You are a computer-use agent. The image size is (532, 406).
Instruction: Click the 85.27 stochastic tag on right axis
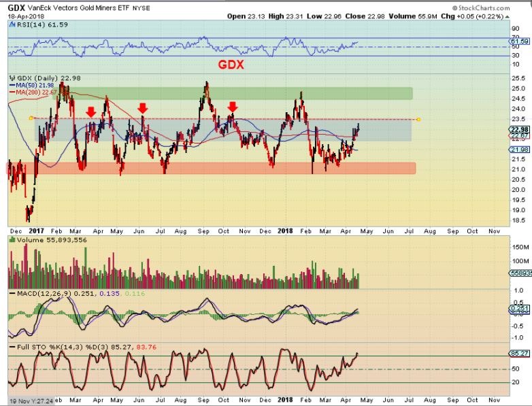click(520, 354)
